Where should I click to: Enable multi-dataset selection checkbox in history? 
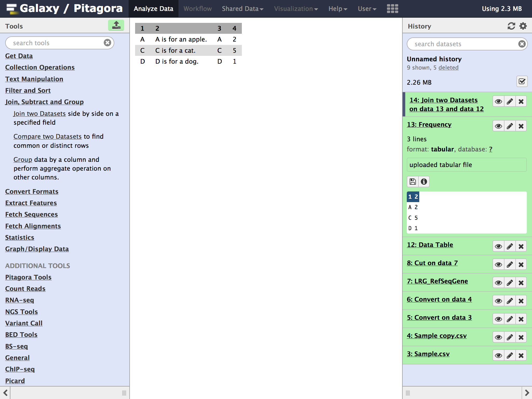pos(522,82)
